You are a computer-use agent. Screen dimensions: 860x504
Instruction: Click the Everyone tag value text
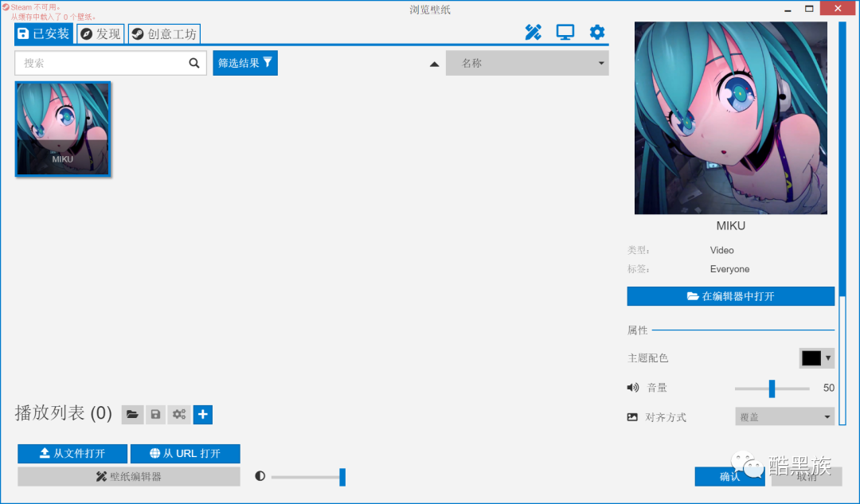coord(729,269)
